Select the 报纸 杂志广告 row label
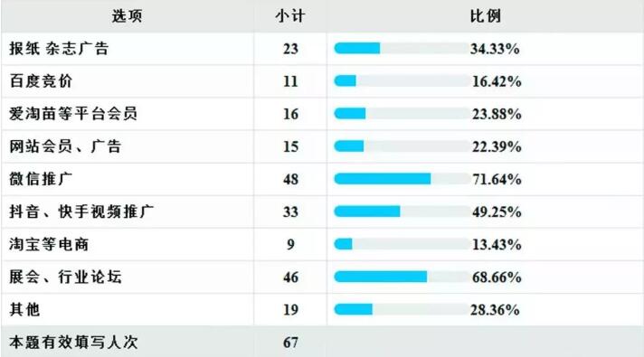This screenshot has width=644, height=357. click(x=59, y=49)
